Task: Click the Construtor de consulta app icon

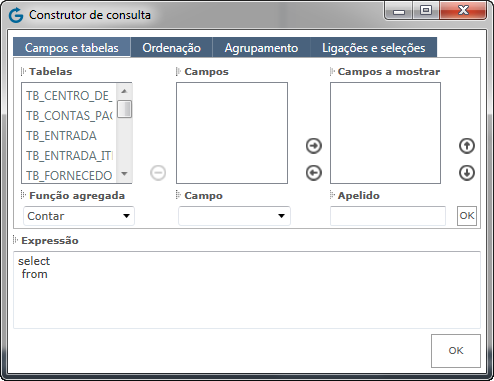Action: click(16, 15)
